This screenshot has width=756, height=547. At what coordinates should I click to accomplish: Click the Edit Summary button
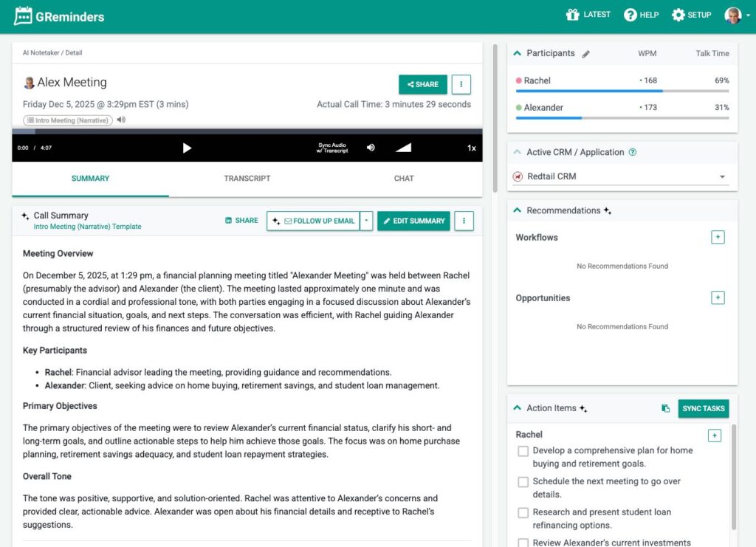pos(413,221)
